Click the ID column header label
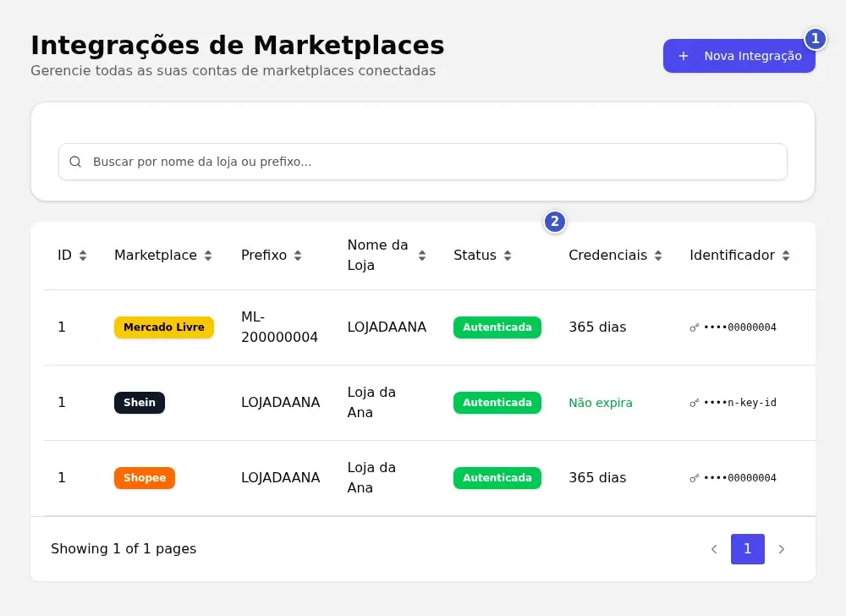 [x=65, y=256]
